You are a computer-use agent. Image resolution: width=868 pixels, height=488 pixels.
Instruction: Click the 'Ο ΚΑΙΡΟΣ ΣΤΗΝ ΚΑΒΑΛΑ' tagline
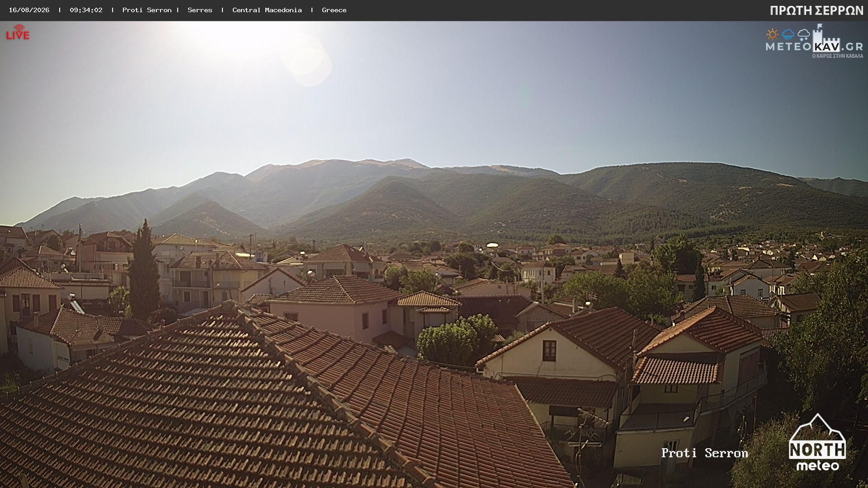(x=838, y=56)
